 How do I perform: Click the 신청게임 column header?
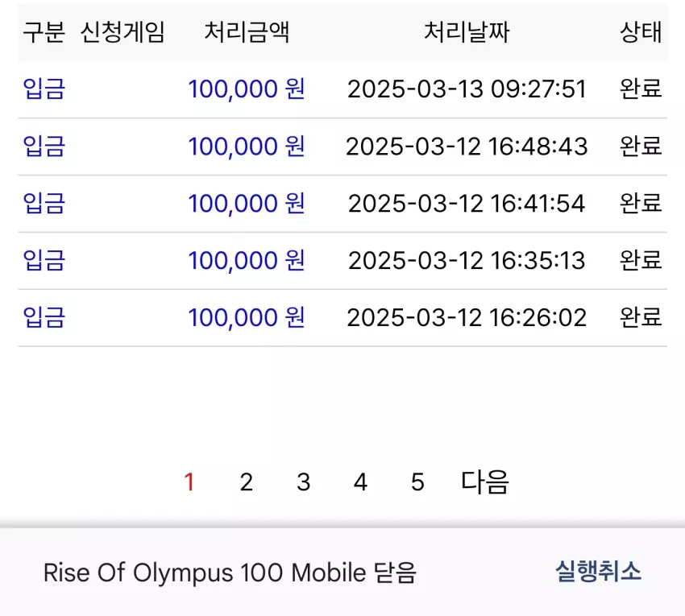tap(122, 32)
